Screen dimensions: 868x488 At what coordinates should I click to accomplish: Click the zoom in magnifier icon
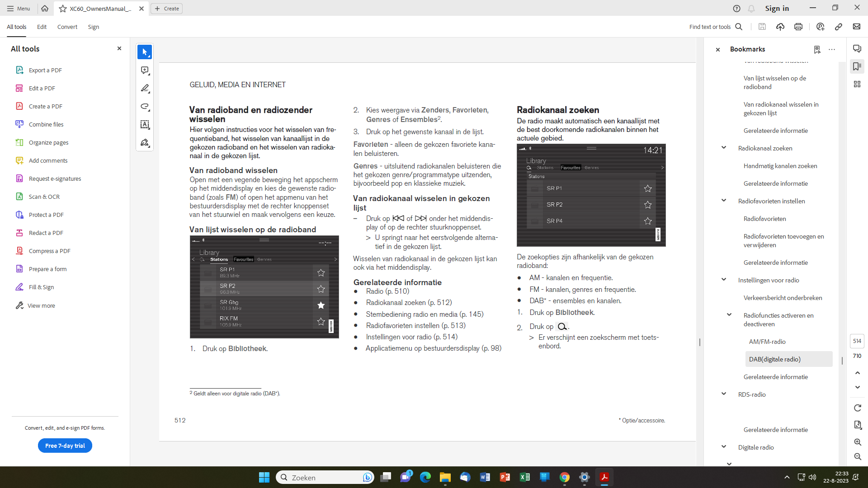tap(858, 442)
